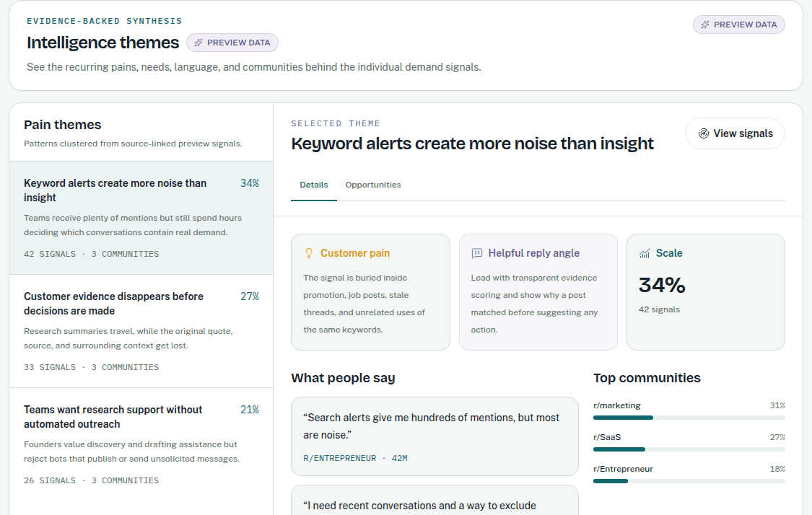Screen dimensions: 812x515
Task: Click the Helpful reply angle heading
Action: click(x=533, y=253)
